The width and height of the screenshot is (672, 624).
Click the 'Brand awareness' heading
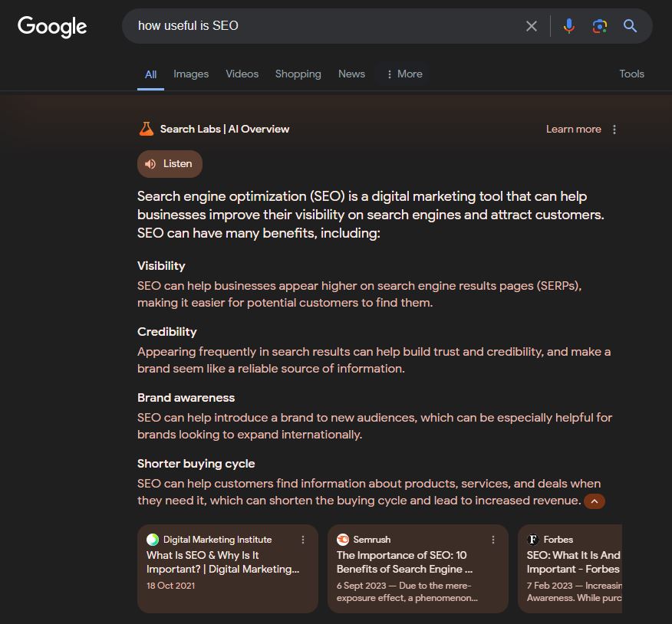point(186,398)
